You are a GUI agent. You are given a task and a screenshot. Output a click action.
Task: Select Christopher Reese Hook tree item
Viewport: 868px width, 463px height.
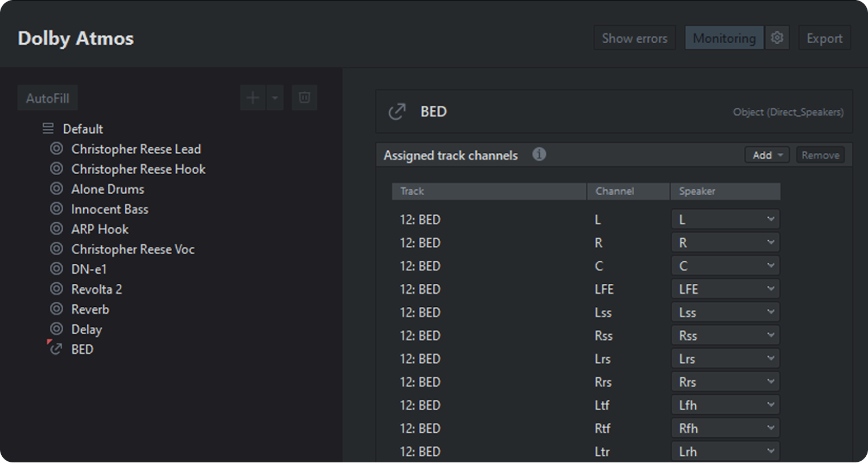point(138,169)
